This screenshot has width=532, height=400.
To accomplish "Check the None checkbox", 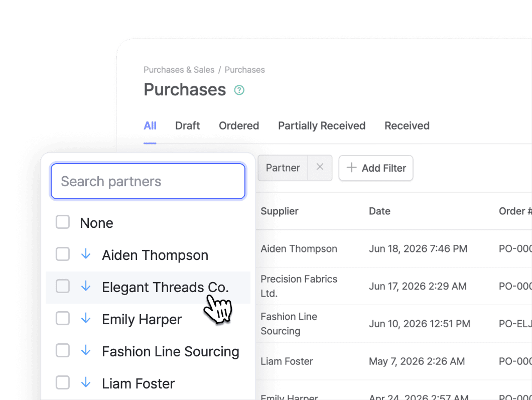I will [x=63, y=222].
